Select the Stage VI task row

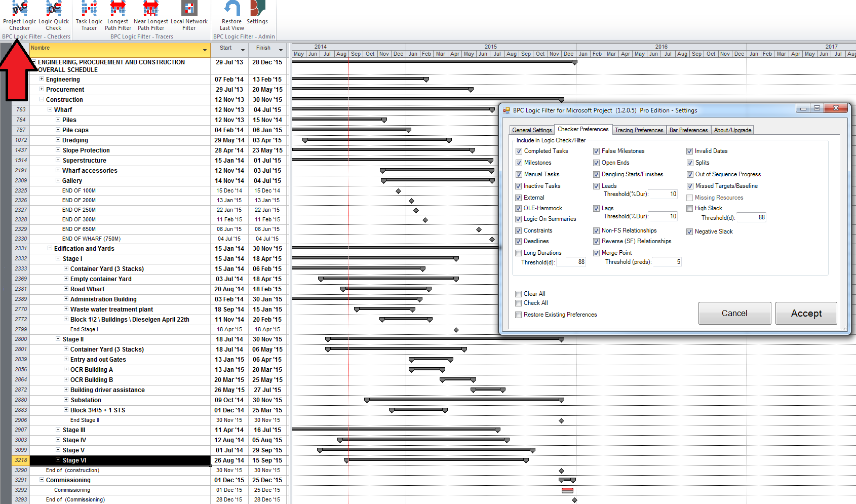coord(74,460)
